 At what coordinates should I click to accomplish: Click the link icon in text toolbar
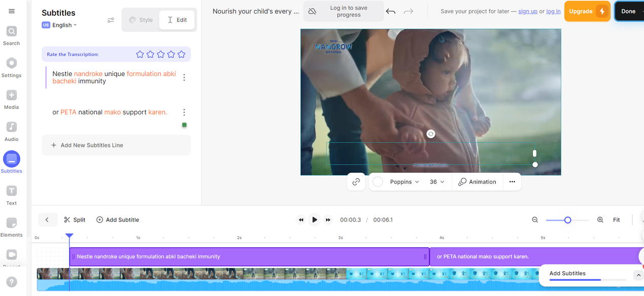point(356,182)
